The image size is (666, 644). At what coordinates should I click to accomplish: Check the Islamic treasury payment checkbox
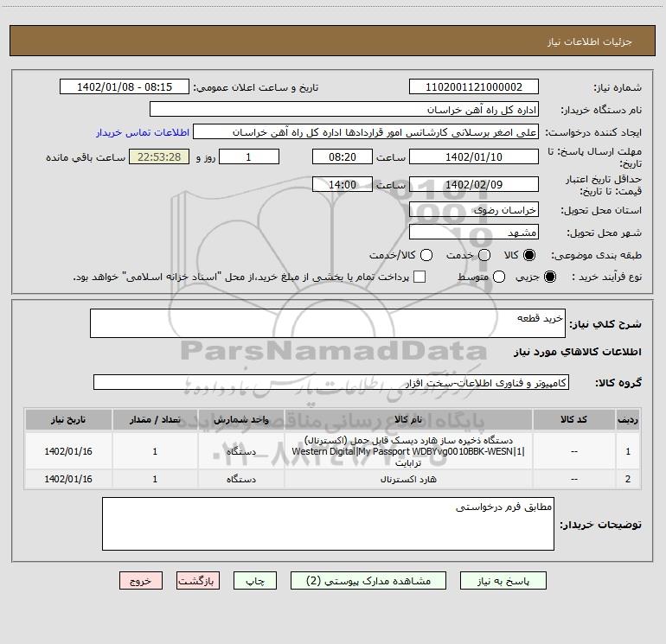[419, 277]
